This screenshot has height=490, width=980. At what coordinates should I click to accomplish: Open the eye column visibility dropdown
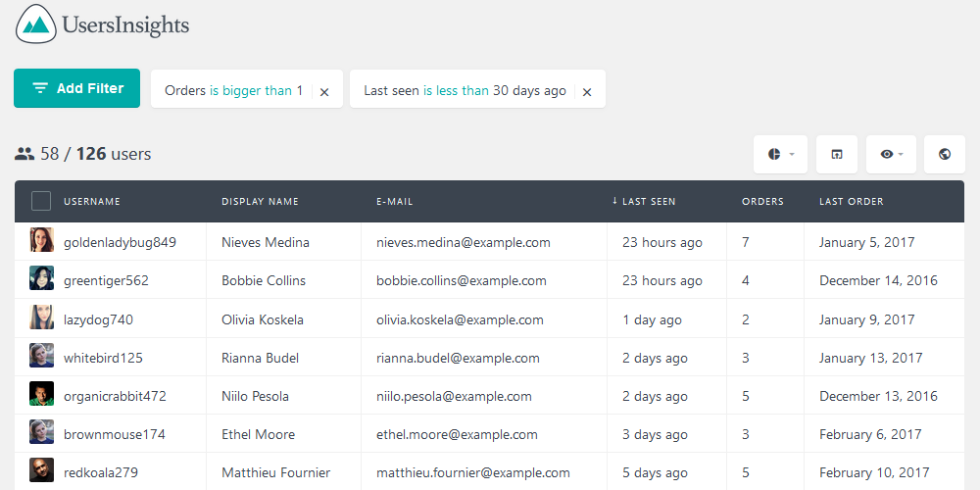tap(891, 155)
